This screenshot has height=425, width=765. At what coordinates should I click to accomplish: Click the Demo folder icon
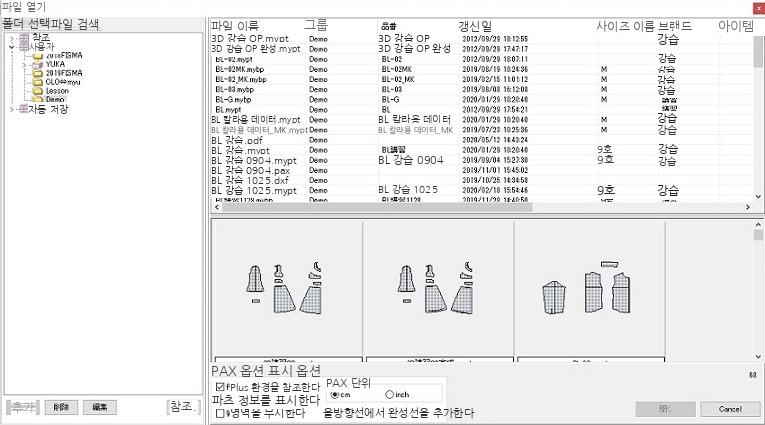(x=38, y=99)
